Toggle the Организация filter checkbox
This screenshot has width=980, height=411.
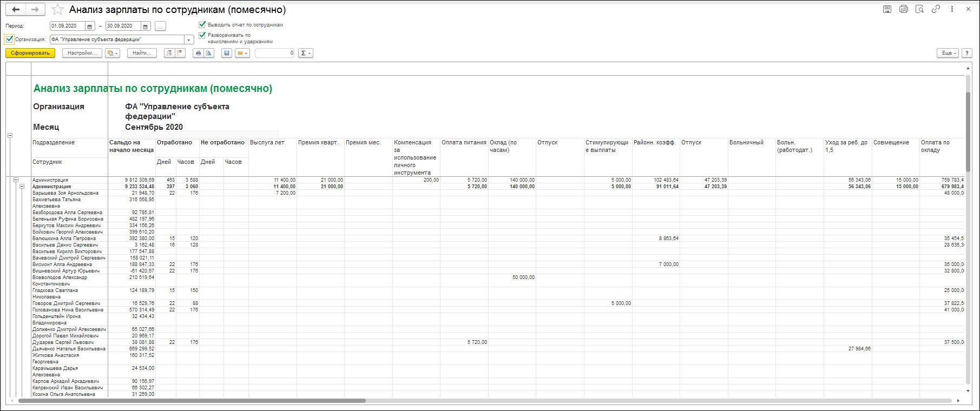[9, 39]
